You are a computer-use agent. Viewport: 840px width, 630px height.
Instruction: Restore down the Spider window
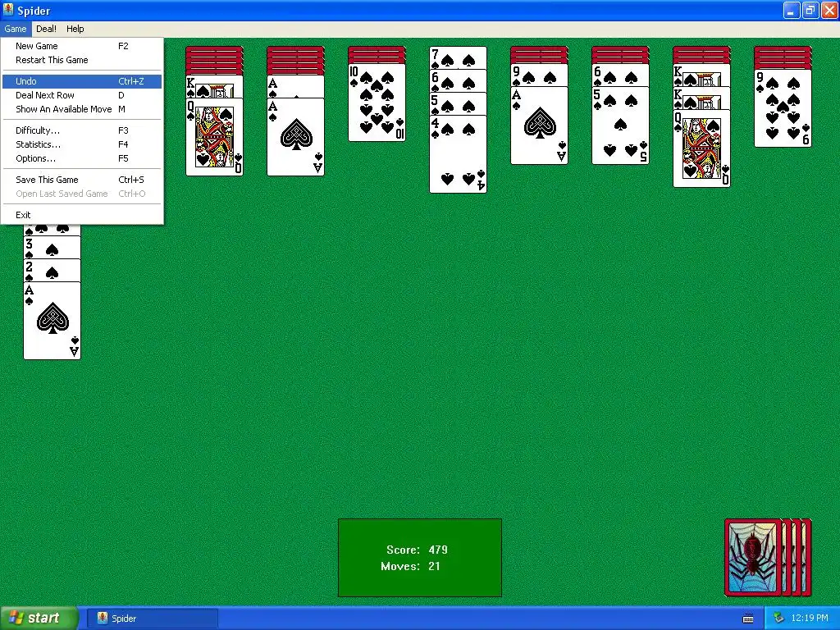[810, 10]
